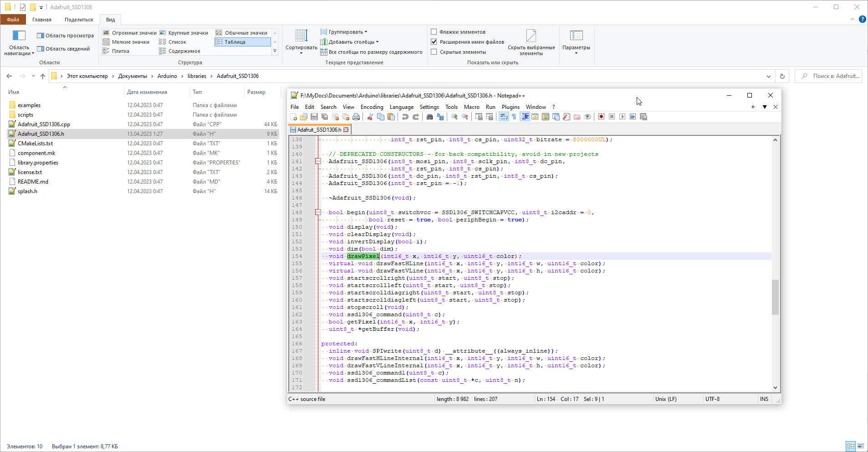Redo edit using the toolbar arrow

coord(415,117)
